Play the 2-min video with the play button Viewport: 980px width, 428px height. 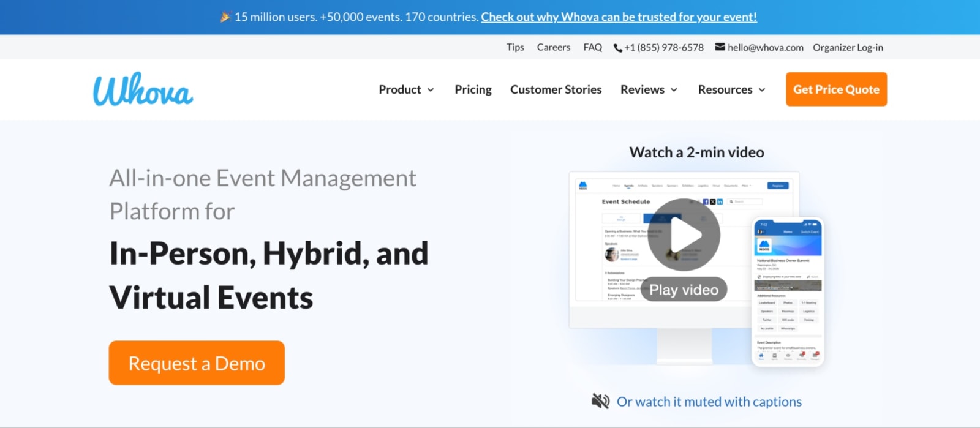click(x=684, y=235)
